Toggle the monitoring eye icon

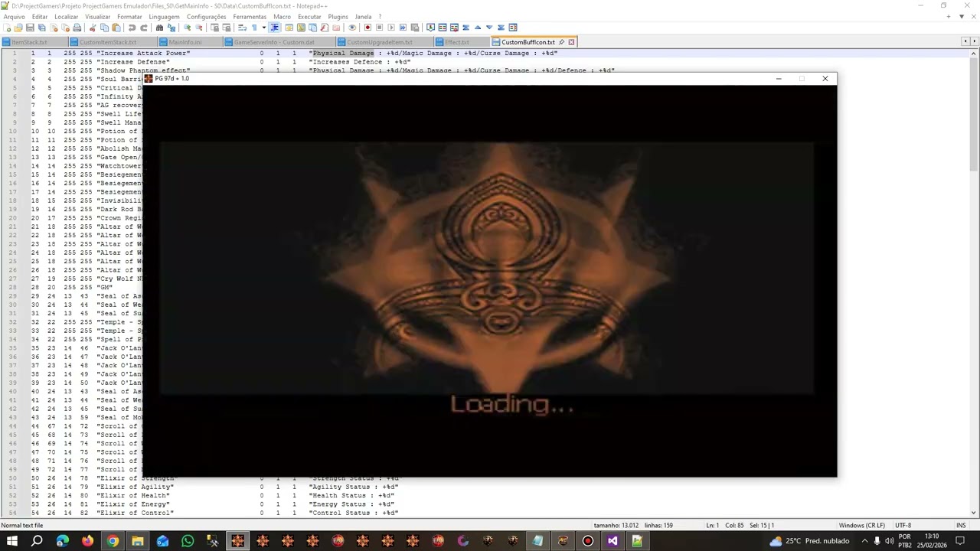[x=352, y=28]
